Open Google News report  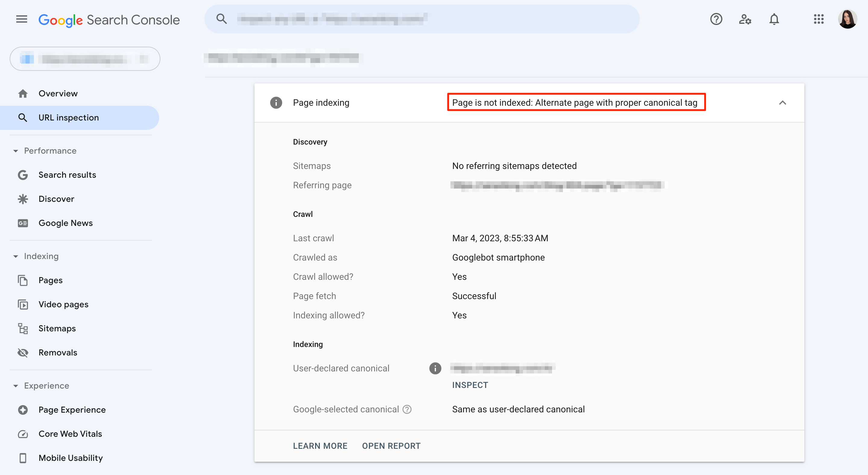click(80, 223)
